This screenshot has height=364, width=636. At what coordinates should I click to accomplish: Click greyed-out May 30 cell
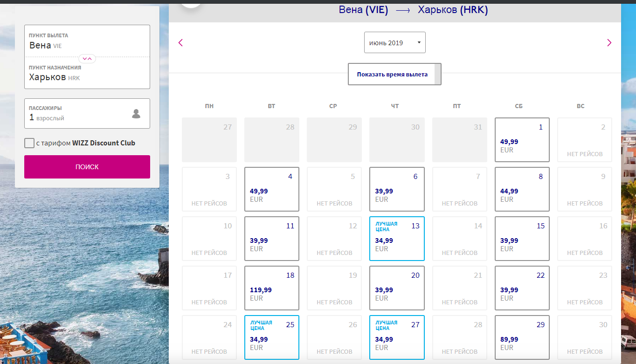397,140
